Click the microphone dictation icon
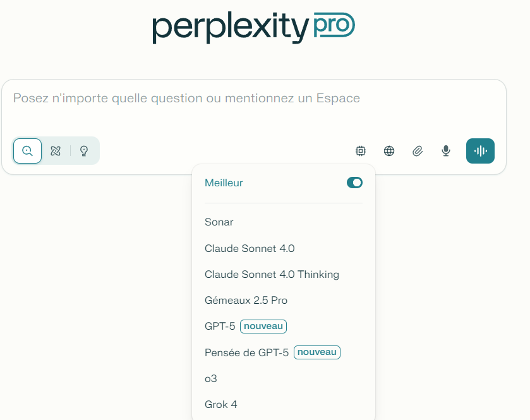This screenshot has width=530, height=420. [x=446, y=151]
